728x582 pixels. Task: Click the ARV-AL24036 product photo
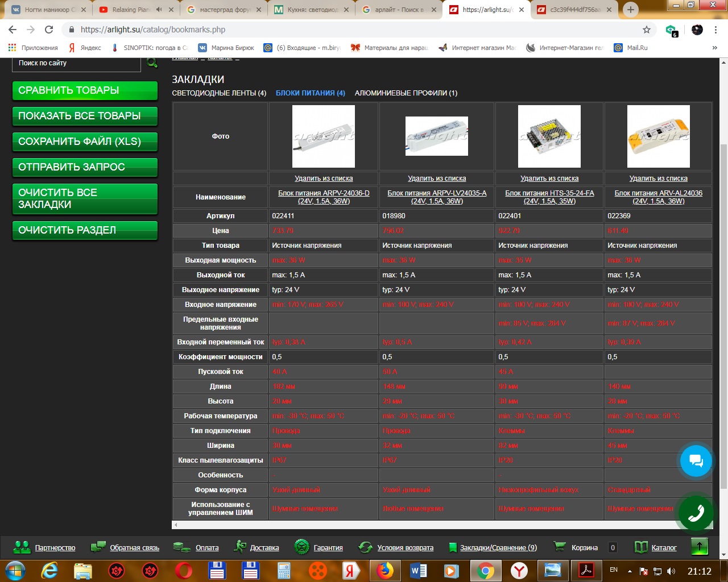pyautogui.click(x=658, y=136)
